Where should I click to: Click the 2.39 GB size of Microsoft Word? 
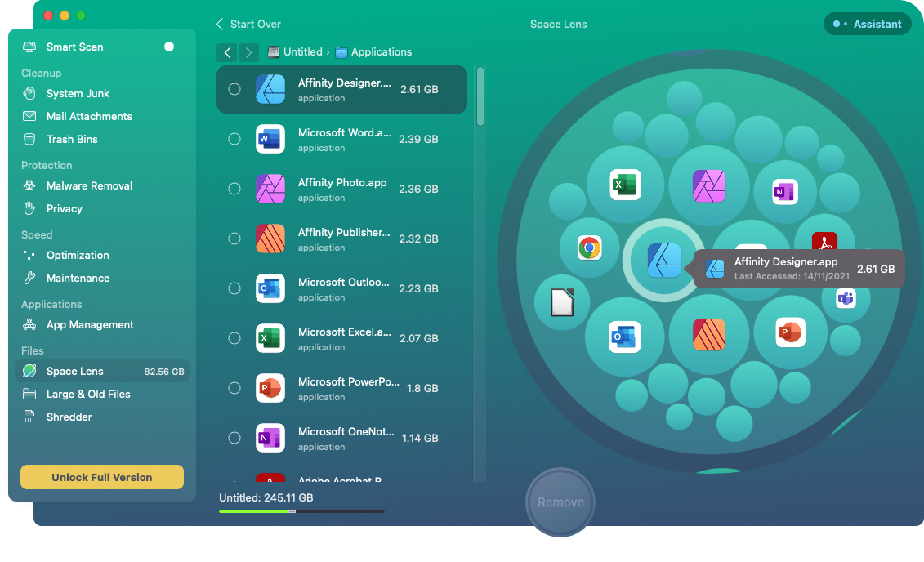(418, 139)
